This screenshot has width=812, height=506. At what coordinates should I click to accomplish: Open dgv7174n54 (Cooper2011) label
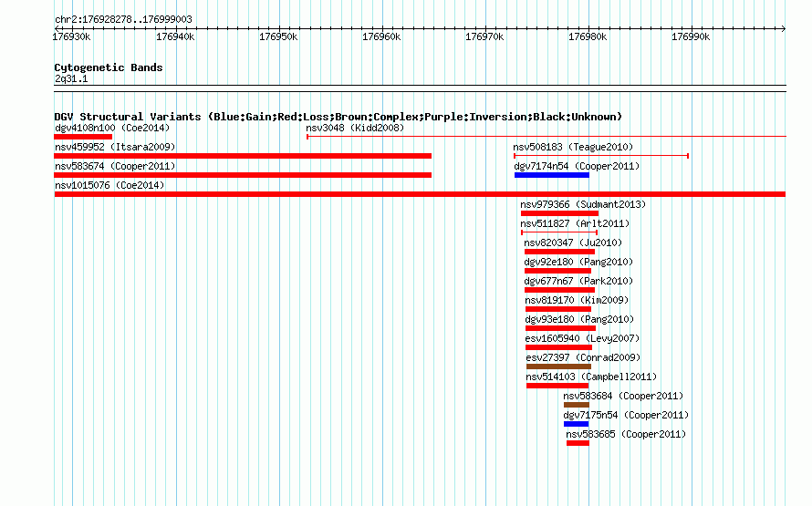(577, 166)
